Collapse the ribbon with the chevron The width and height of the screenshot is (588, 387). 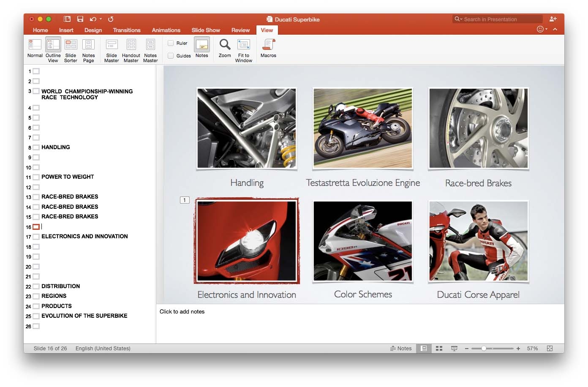(555, 29)
